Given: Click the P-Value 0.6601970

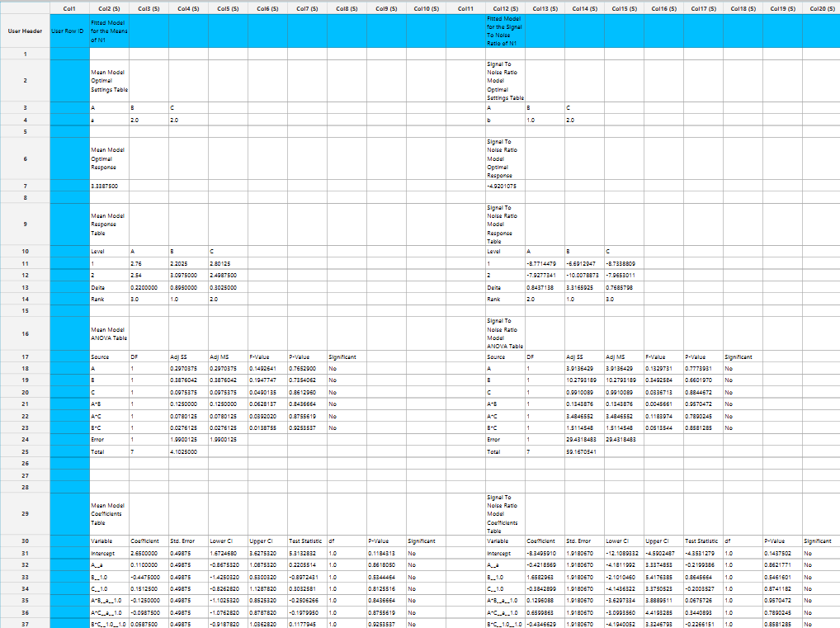Looking at the screenshot, I should point(703,380).
